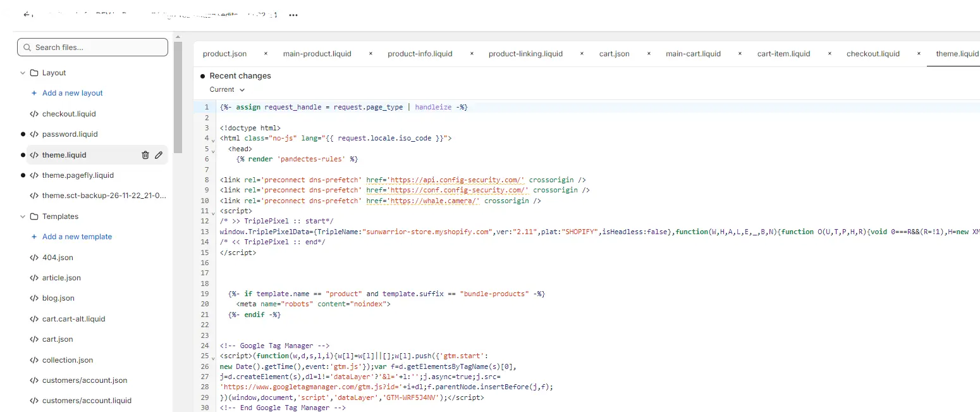
Task: Select the theme.liquid editor tab
Action: [x=957, y=54]
